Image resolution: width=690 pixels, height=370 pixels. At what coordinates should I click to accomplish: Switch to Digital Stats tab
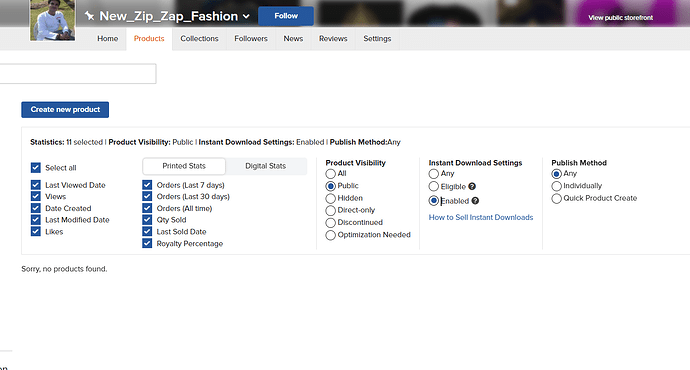(265, 166)
